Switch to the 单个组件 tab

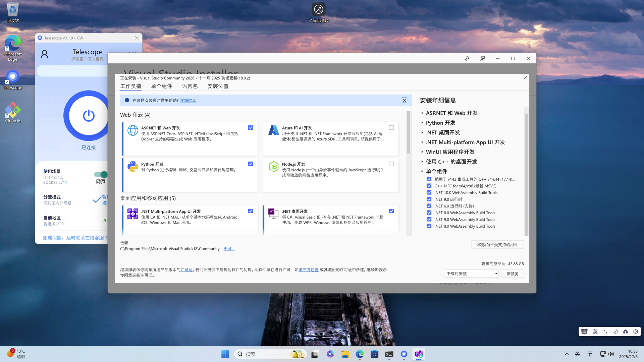[162, 86]
